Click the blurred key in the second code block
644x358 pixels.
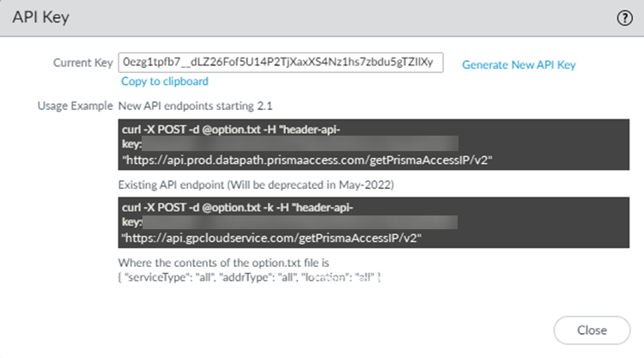[301, 222]
